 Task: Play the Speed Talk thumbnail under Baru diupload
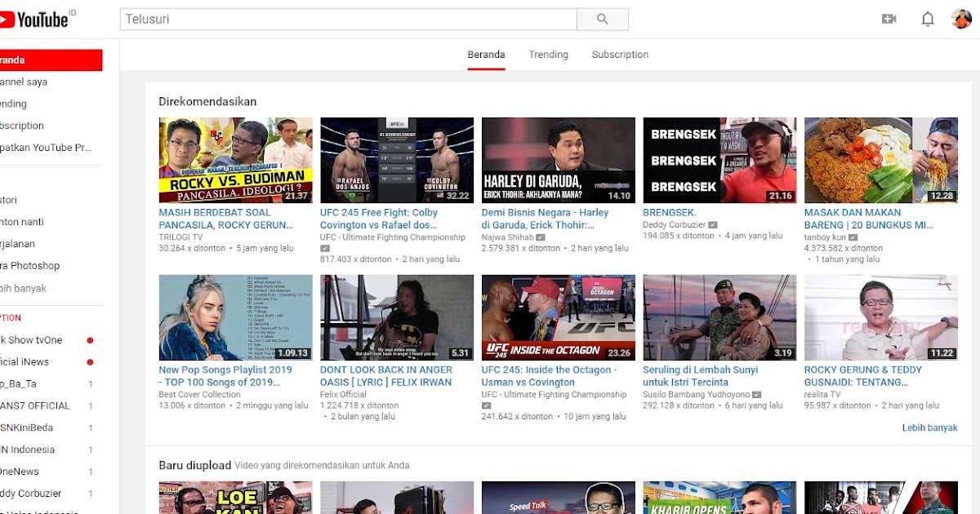[x=559, y=498]
